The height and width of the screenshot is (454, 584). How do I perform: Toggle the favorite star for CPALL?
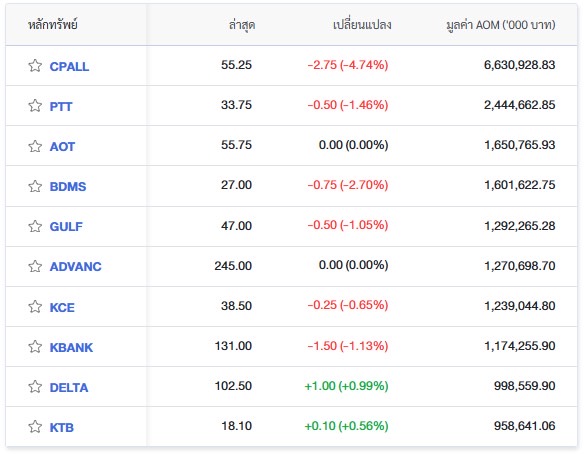click(x=35, y=66)
